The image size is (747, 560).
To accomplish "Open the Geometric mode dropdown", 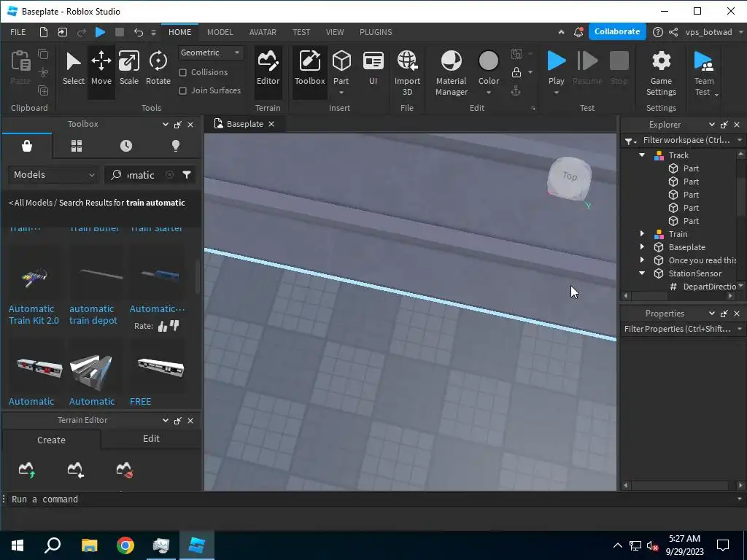I will (x=211, y=52).
